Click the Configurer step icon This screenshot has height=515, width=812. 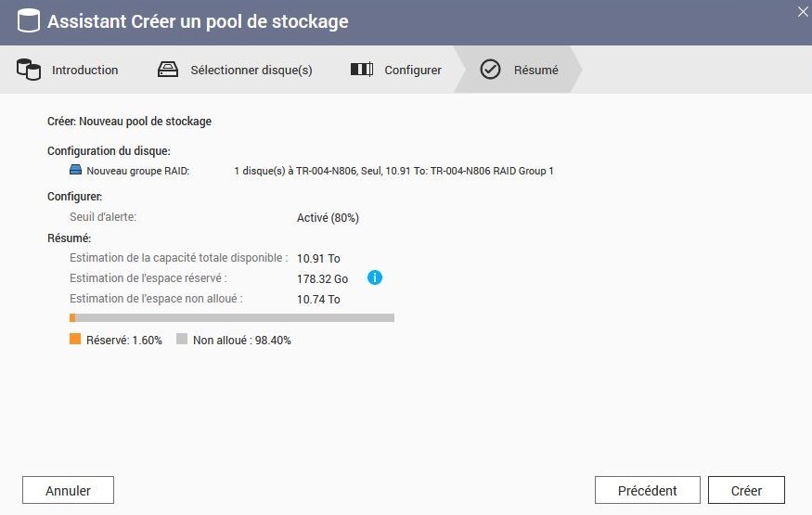point(361,70)
